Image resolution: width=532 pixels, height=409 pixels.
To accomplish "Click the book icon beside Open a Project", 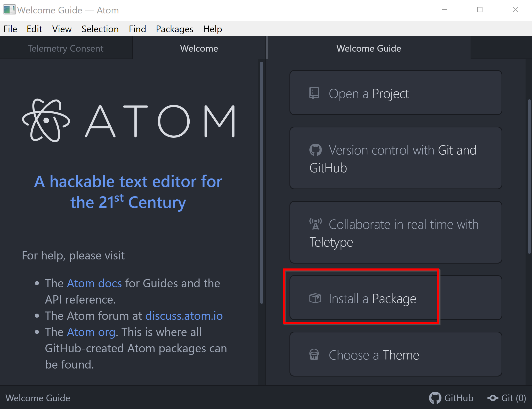I will (x=314, y=93).
